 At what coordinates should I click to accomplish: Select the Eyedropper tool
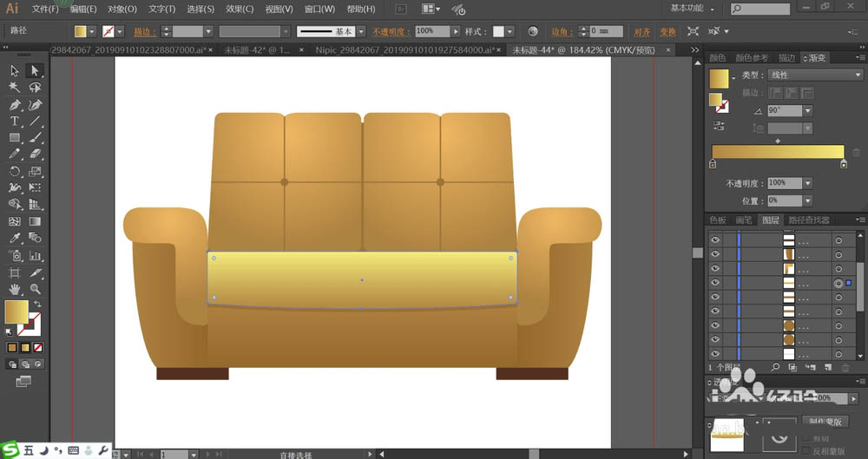15,238
